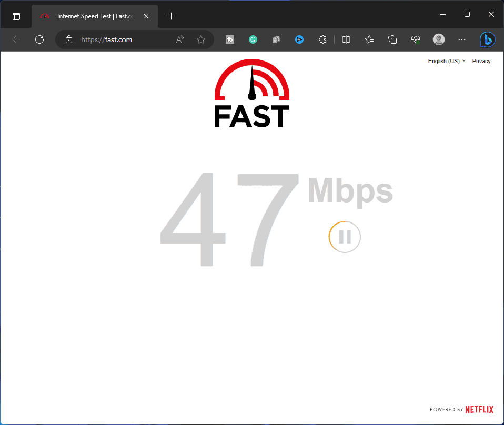
Task: Click the FAST speedometer logo
Action: (252, 95)
